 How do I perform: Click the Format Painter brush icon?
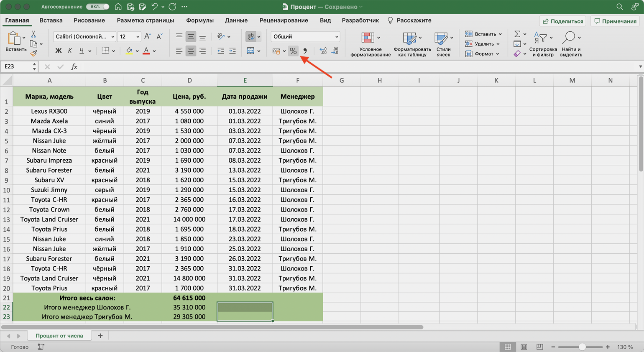tap(34, 53)
